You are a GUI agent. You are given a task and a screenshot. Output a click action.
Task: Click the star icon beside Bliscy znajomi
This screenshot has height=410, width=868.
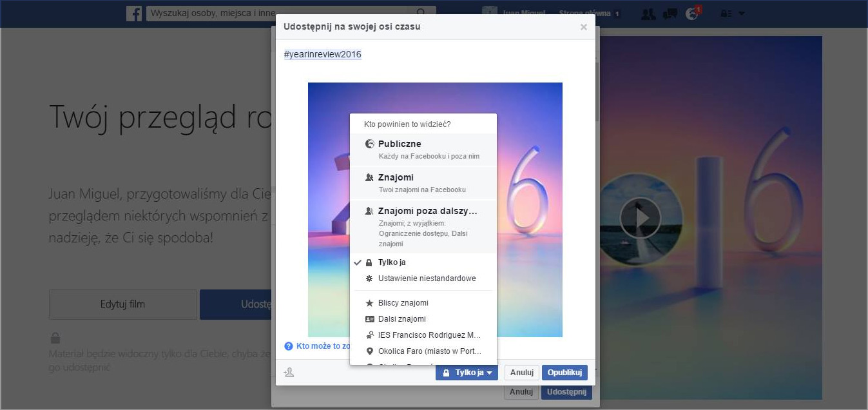point(369,303)
